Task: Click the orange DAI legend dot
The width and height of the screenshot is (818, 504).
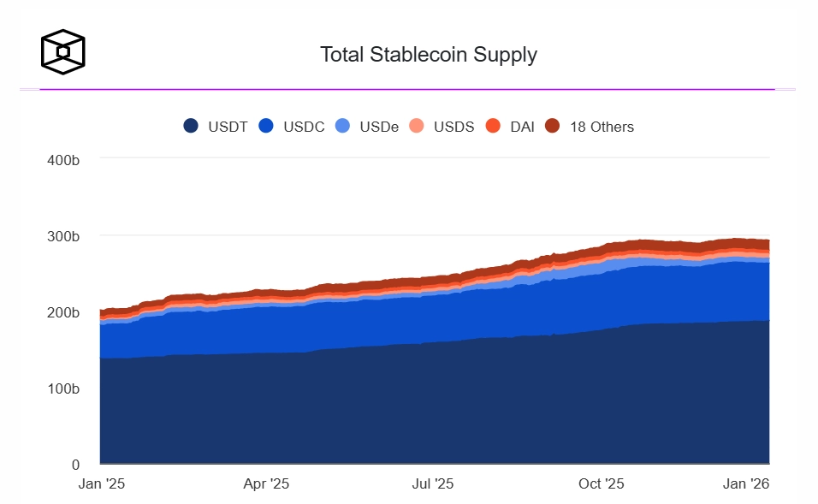Action: [493, 127]
